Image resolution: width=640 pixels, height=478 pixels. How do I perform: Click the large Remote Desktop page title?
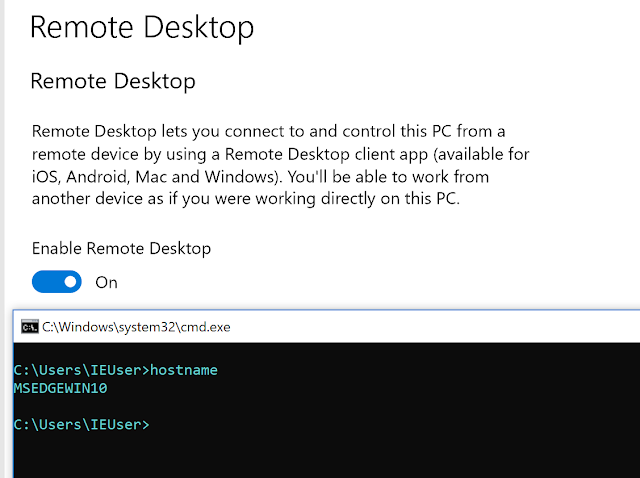(x=142, y=27)
